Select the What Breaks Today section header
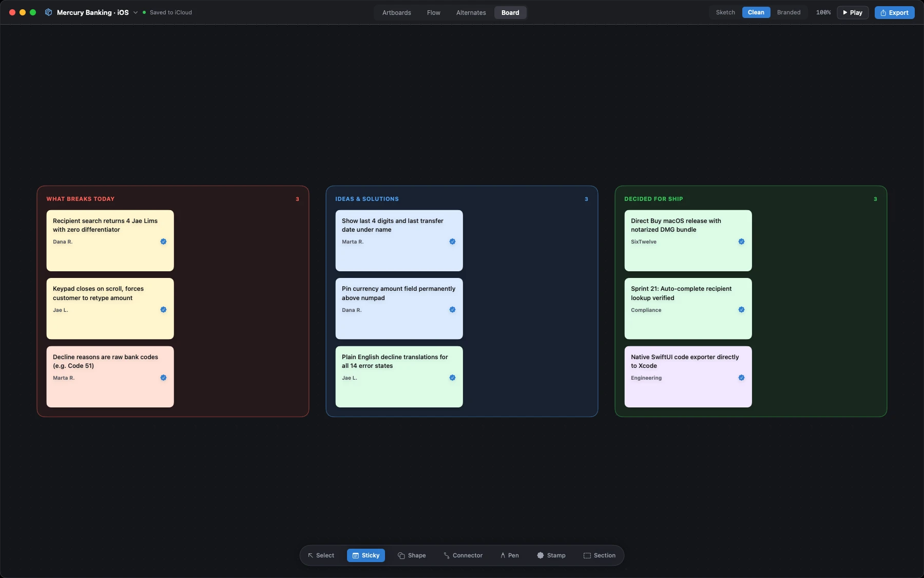 tap(81, 199)
